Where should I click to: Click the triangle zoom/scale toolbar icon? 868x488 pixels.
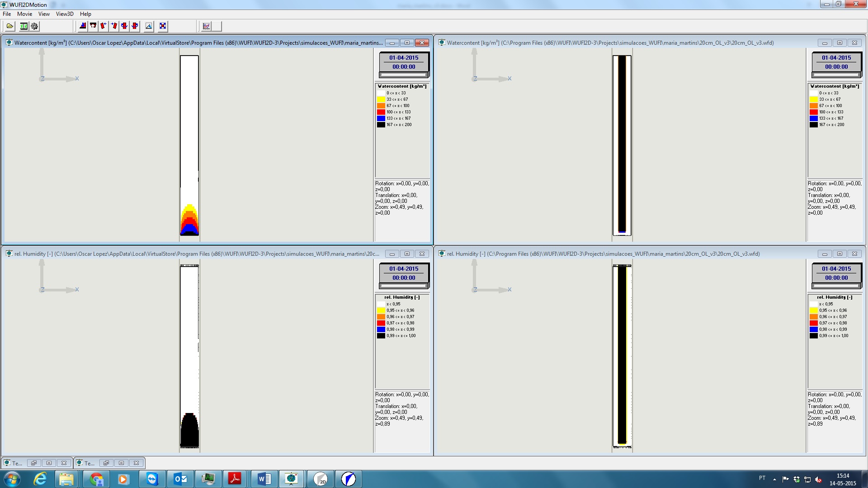(149, 26)
